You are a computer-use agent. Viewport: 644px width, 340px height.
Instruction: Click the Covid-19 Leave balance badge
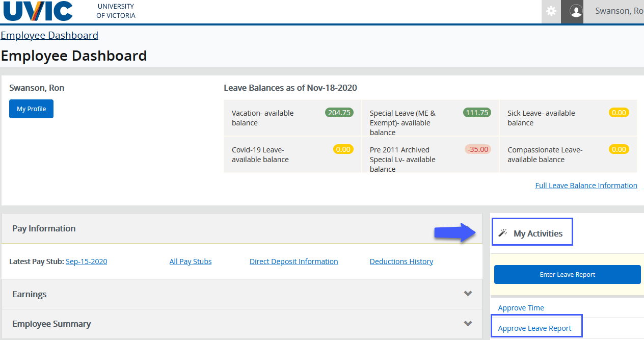tap(343, 149)
